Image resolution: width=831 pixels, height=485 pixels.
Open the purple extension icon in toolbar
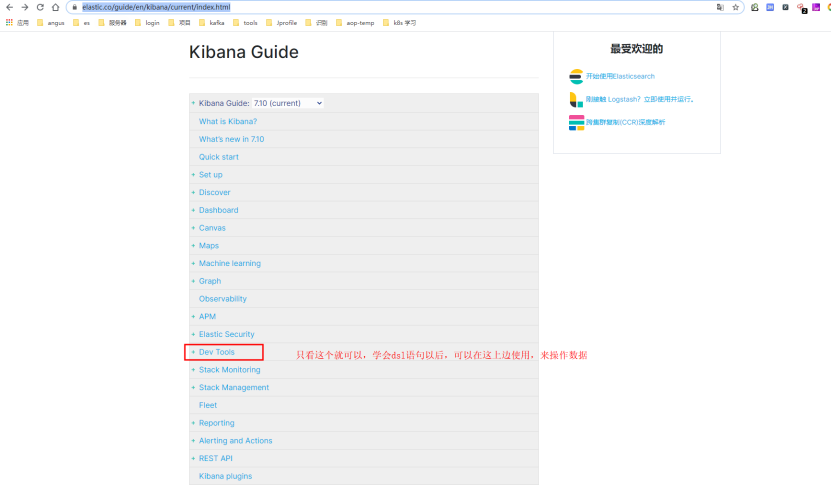[x=816, y=7]
